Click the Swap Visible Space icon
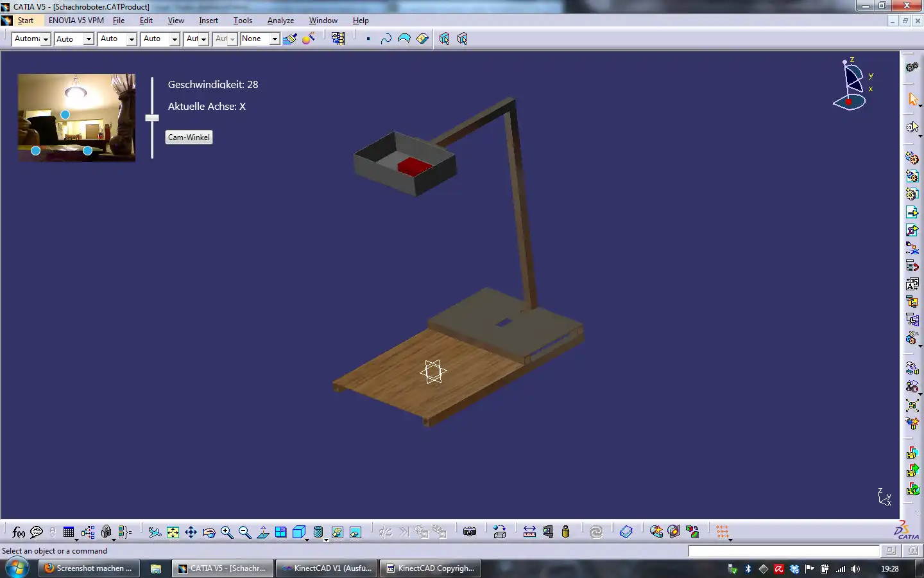The image size is (924, 578). click(x=355, y=532)
